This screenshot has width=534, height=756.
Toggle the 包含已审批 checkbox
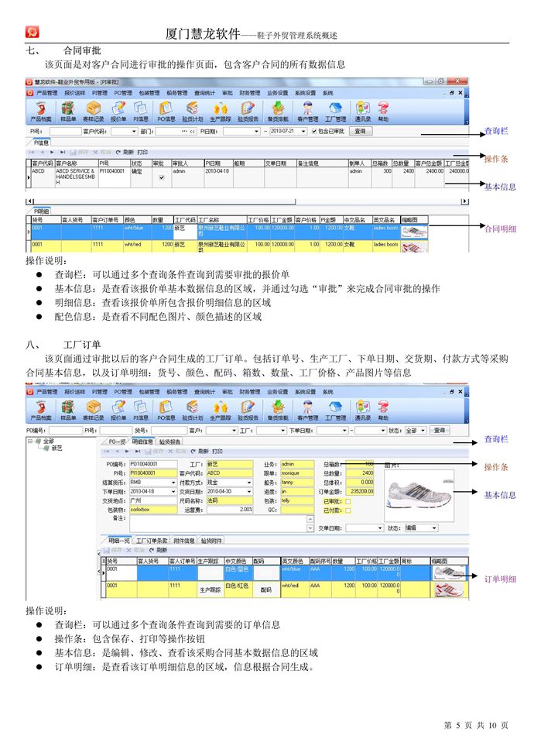point(313,132)
